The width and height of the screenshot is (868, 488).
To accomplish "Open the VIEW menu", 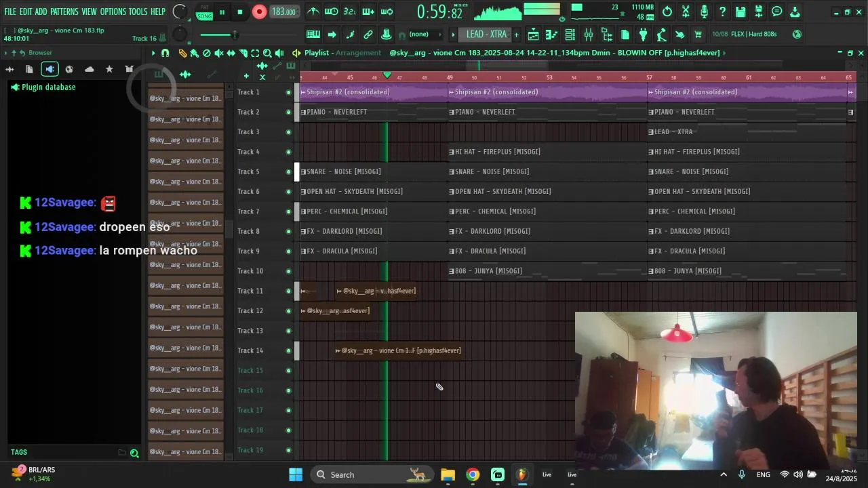I will pyautogui.click(x=89, y=12).
